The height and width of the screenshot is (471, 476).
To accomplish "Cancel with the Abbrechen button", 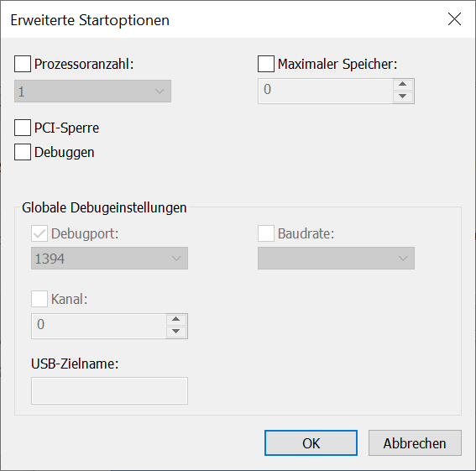I will 415,443.
